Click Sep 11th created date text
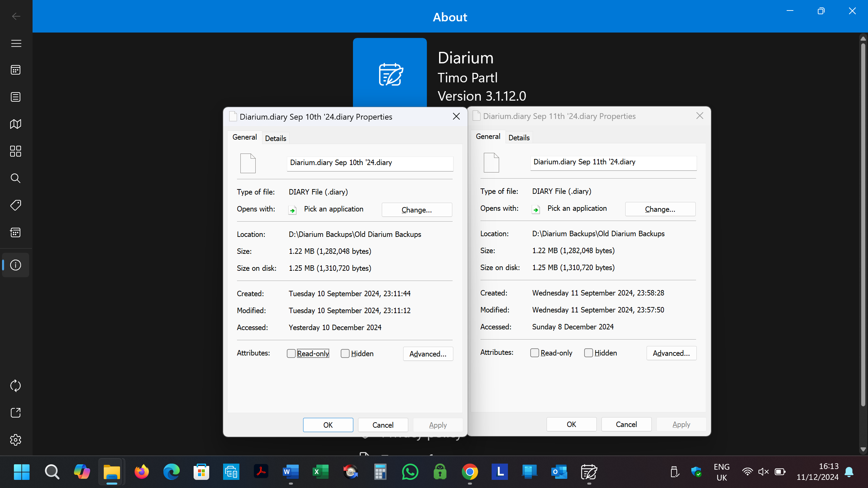Screen dimensions: 868x488 (598, 293)
